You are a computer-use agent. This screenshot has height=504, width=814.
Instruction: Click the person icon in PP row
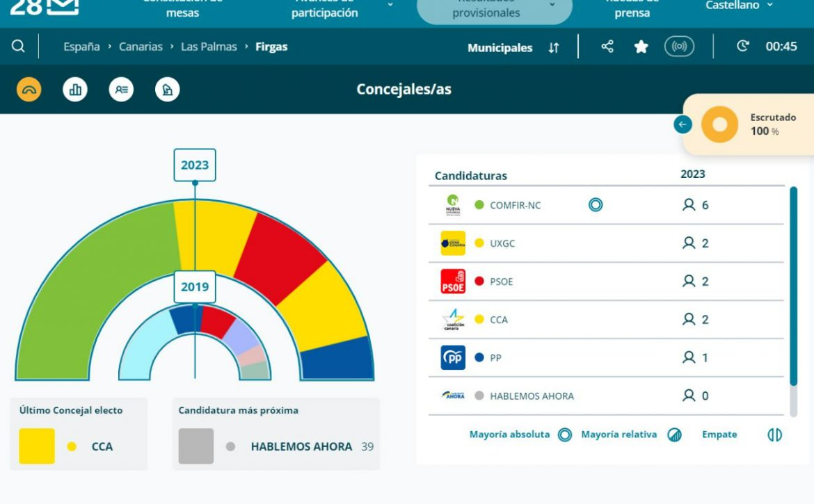(689, 357)
